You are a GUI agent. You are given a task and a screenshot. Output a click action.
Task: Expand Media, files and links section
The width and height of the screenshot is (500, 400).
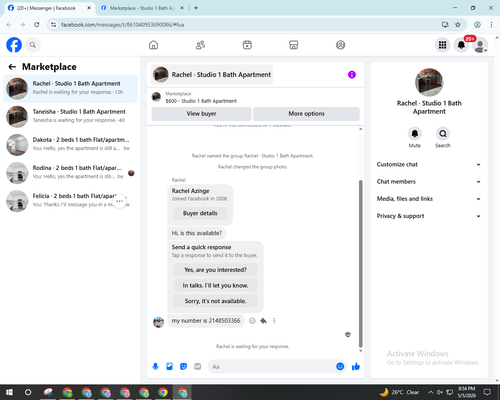429,199
